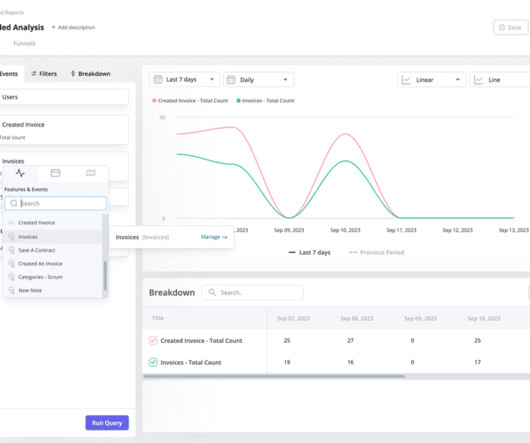Screen dimensions: 530x443
Task: Click the chart icon in Linear selector
Action: [x=406, y=80]
